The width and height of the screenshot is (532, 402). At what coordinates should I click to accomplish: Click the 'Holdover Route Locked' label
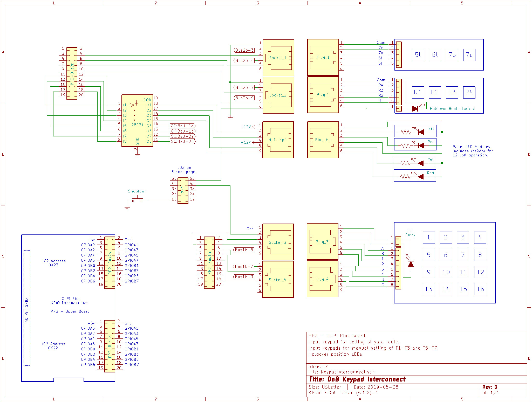click(x=452, y=109)
